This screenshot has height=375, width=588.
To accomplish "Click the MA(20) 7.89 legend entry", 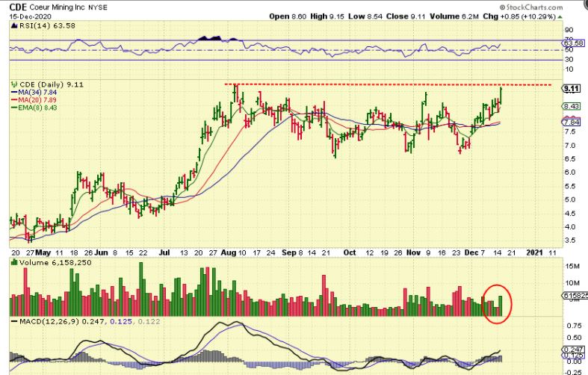I will [37, 100].
